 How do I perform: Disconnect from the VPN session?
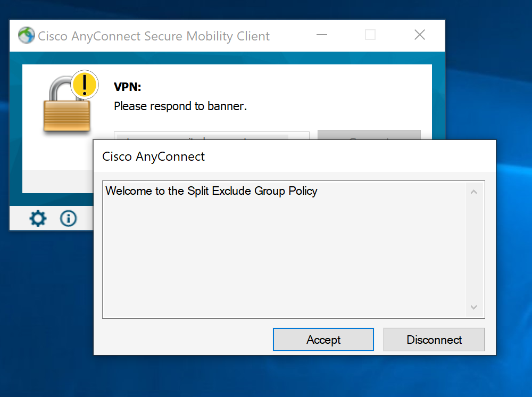(434, 339)
